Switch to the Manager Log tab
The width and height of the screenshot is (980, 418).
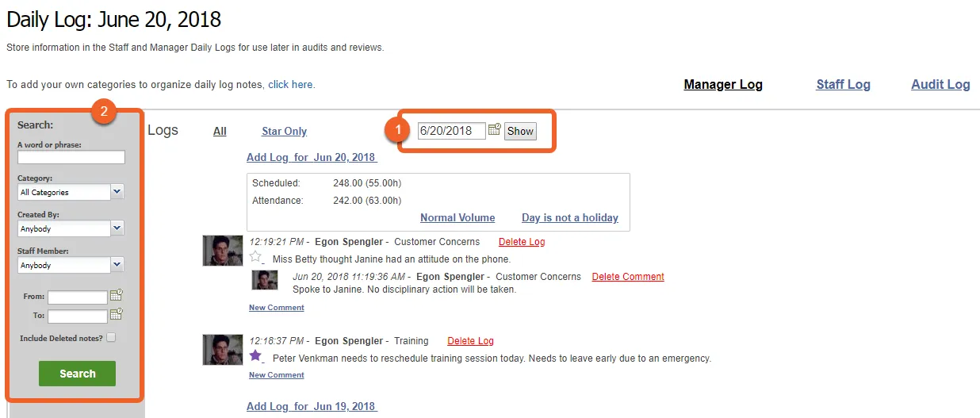(723, 84)
